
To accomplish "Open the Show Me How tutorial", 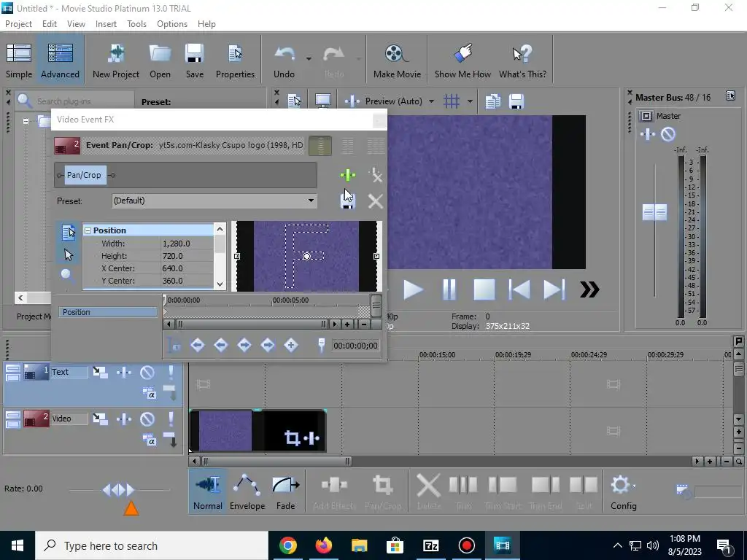I will [462, 61].
